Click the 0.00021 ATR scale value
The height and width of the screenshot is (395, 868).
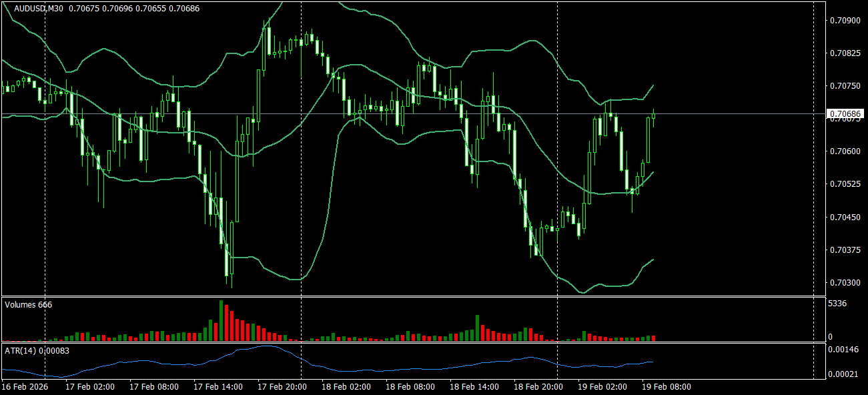point(845,374)
